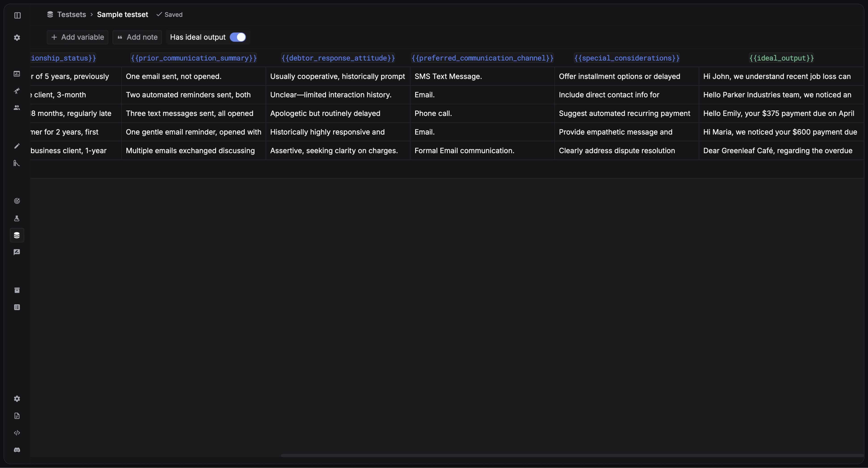Click the 'Two automated reminders sent, both' cell
868x468 pixels.
(x=194, y=95)
